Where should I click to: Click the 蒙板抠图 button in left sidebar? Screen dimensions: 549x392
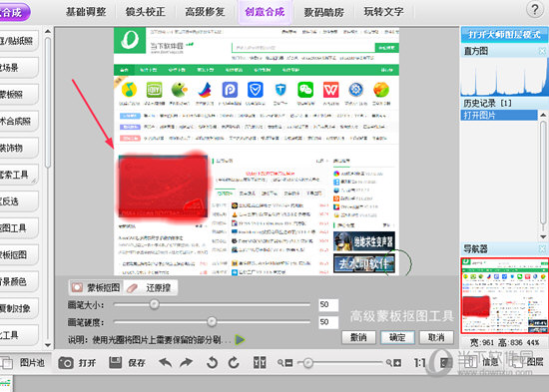[18, 254]
